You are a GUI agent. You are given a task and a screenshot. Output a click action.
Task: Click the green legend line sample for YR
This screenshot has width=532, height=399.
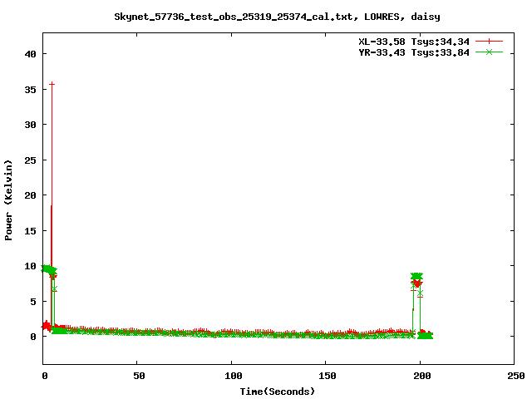coord(489,52)
